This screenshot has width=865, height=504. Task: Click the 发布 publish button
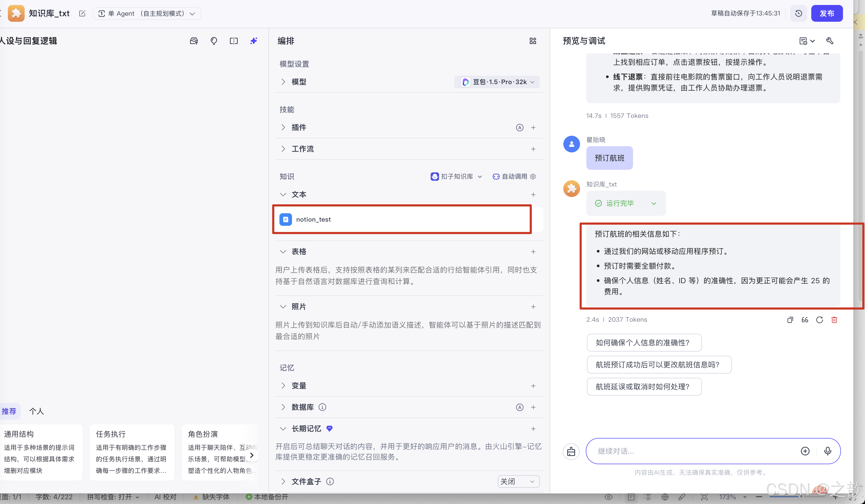tap(827, 13)
